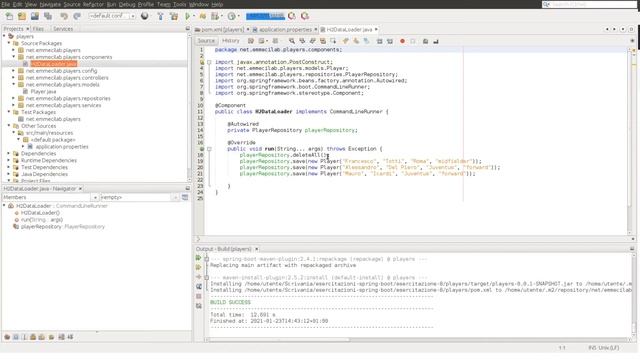Toggle the sixth Navigator filter icon at bottom
This screenshot has width=640, height=360.
51,337
